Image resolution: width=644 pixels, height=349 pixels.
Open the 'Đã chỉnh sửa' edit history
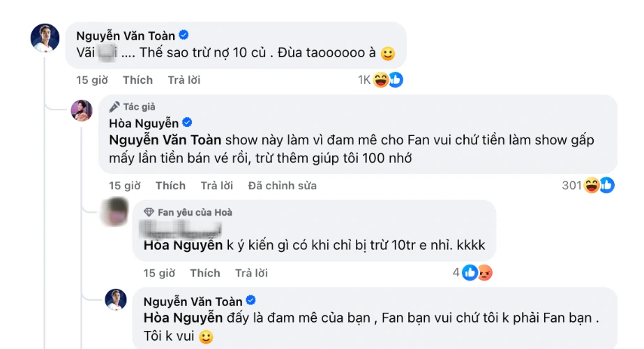click(282, 186)
